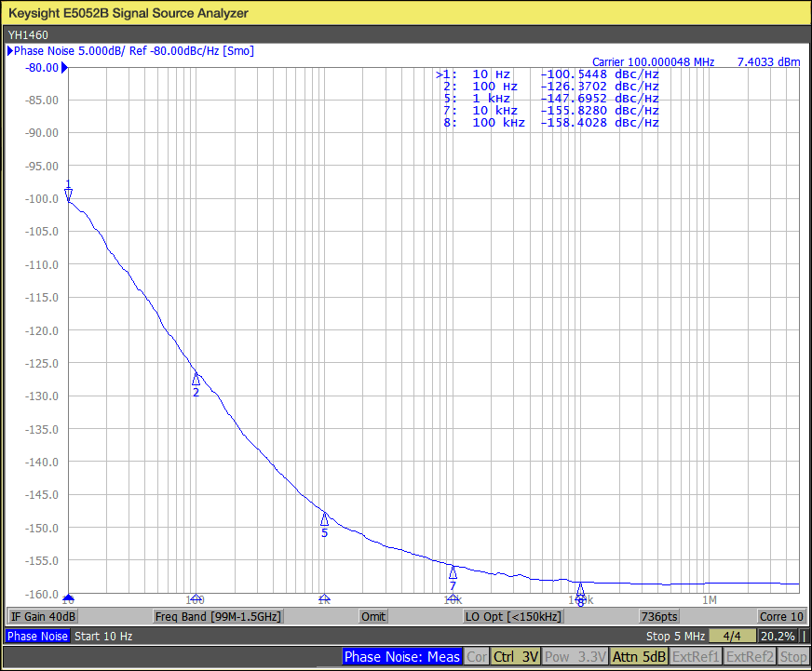Click the active trace arrow beside Phase Noise

tap(10, 51)
